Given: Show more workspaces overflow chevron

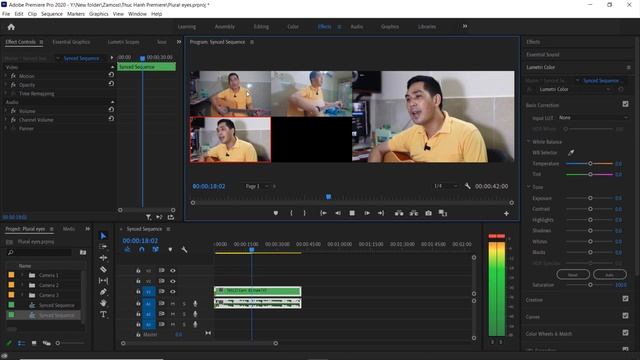Looking at the screenshot, I should [464, 27].
